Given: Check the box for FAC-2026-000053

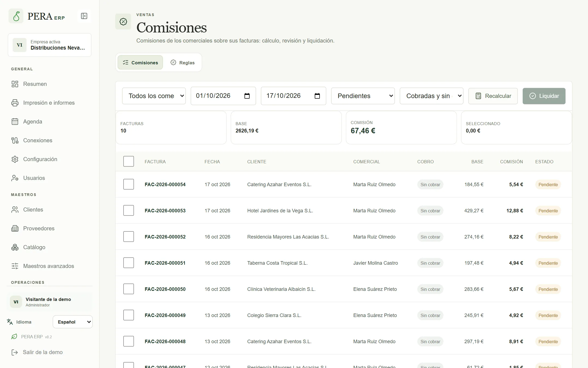Looking at the screenshot, I should [x=128, y=210].
